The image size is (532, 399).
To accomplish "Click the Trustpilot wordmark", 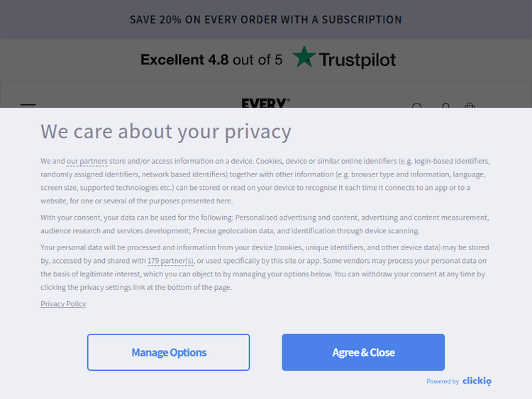I will coord(358,60).
